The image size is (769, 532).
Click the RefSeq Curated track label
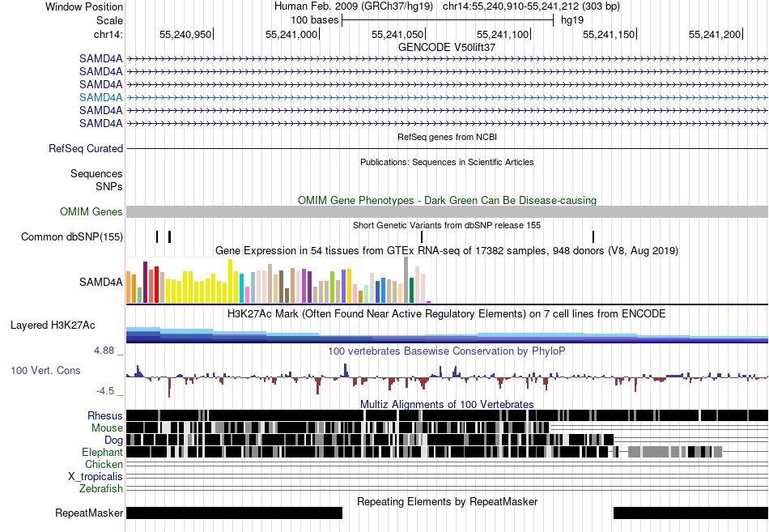[86, 148]
